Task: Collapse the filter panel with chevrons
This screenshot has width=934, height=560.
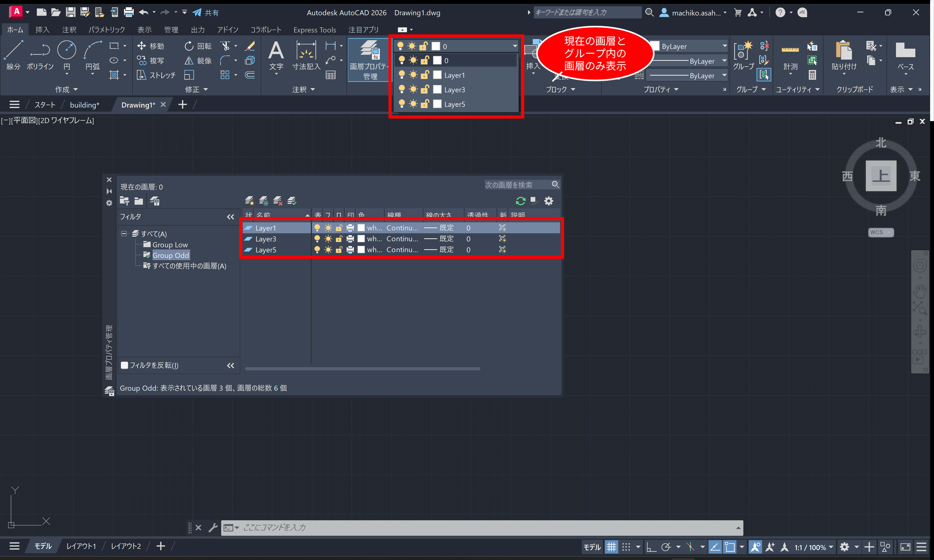Action: pos(230,217)
